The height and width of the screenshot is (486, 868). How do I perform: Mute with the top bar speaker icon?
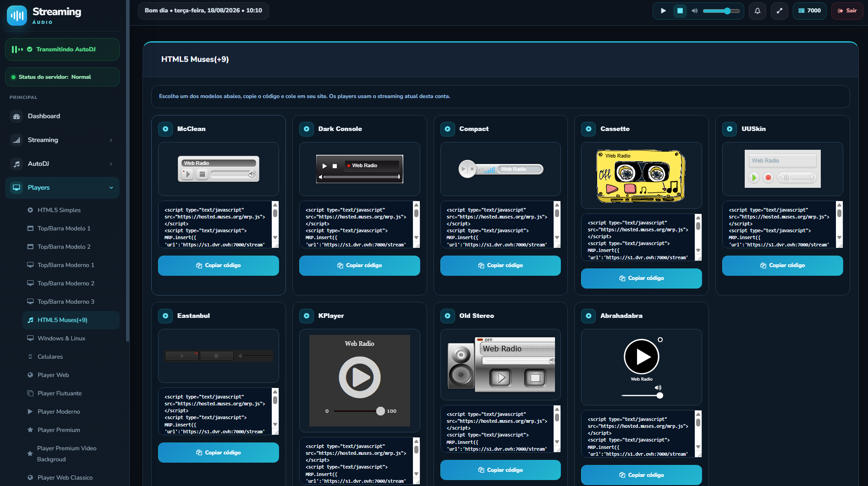click(x=695, y=11)
